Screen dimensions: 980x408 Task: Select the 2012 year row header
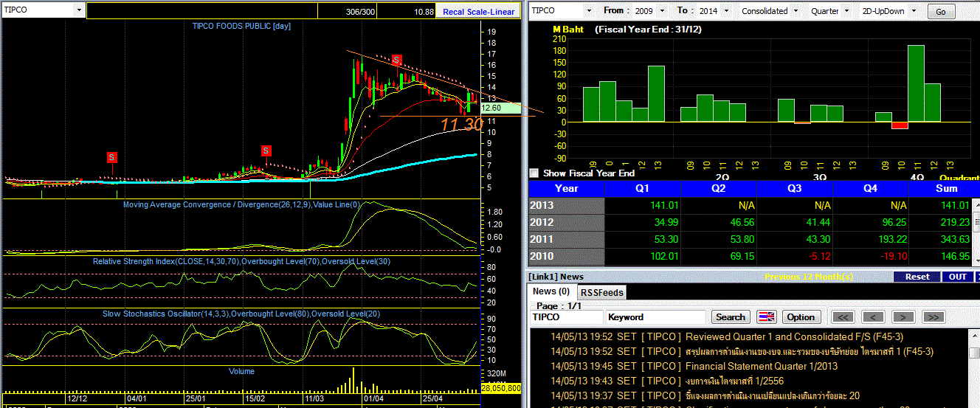567,222
